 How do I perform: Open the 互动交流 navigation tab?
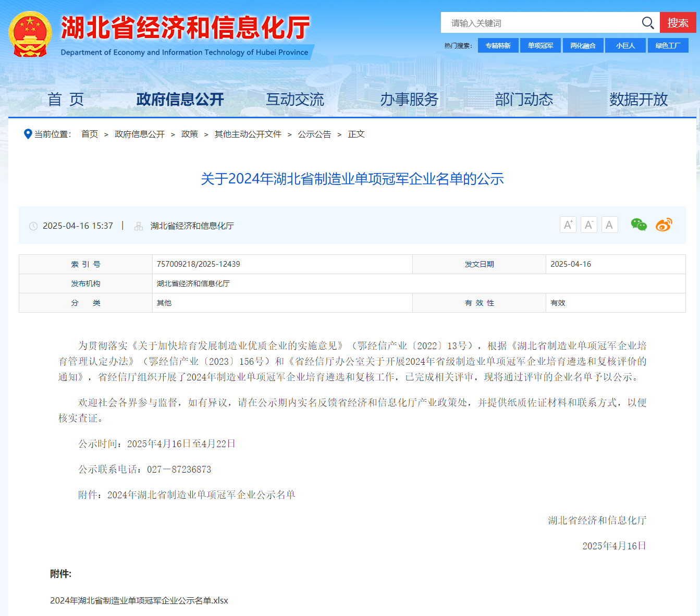point(295,99)
